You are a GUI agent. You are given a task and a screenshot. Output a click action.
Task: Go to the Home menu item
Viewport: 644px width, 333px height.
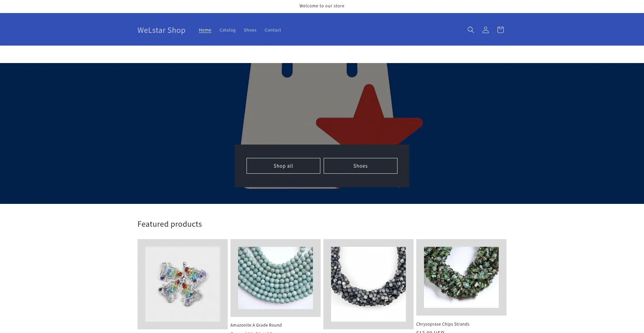click(x=205, y=30)
